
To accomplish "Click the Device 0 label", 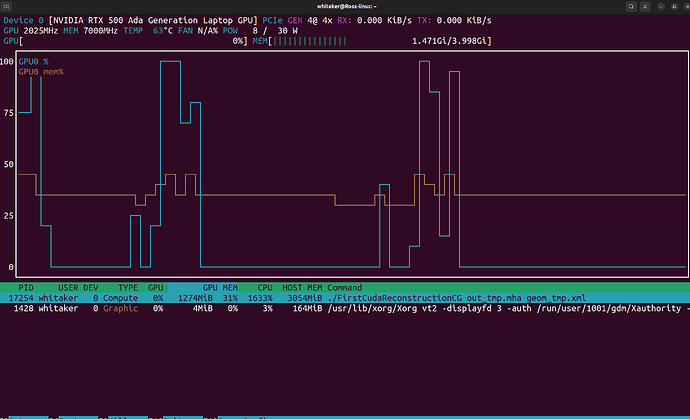I will (23, 21).
